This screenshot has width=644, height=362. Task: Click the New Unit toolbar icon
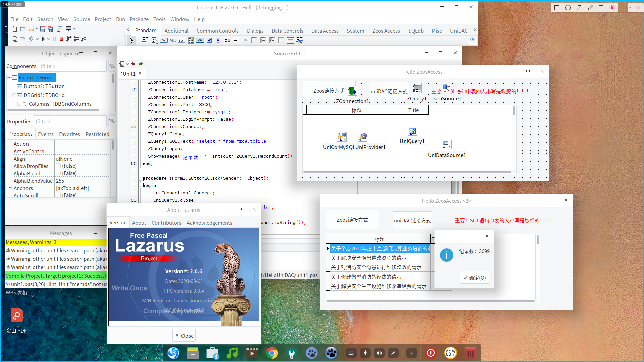pos(15,29)
